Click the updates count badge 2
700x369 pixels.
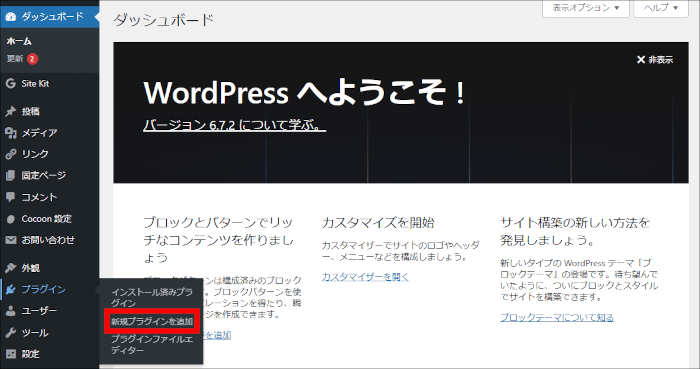pos(32,58)
